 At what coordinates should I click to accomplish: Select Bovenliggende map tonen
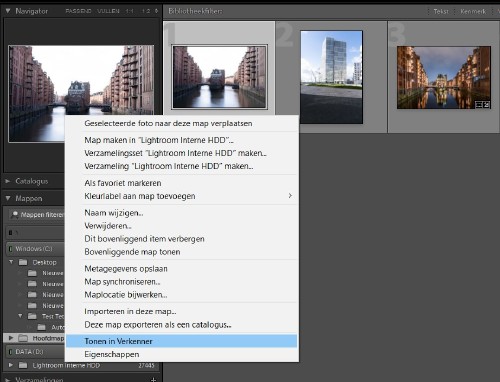click(x=182, y=252)
